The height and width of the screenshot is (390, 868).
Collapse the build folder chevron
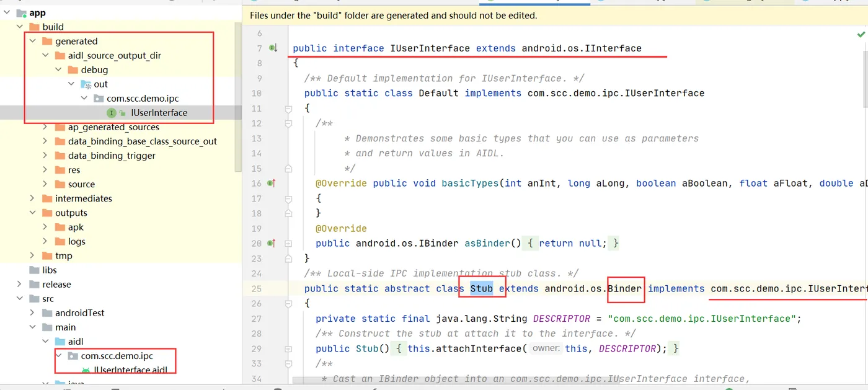(20, 27)
